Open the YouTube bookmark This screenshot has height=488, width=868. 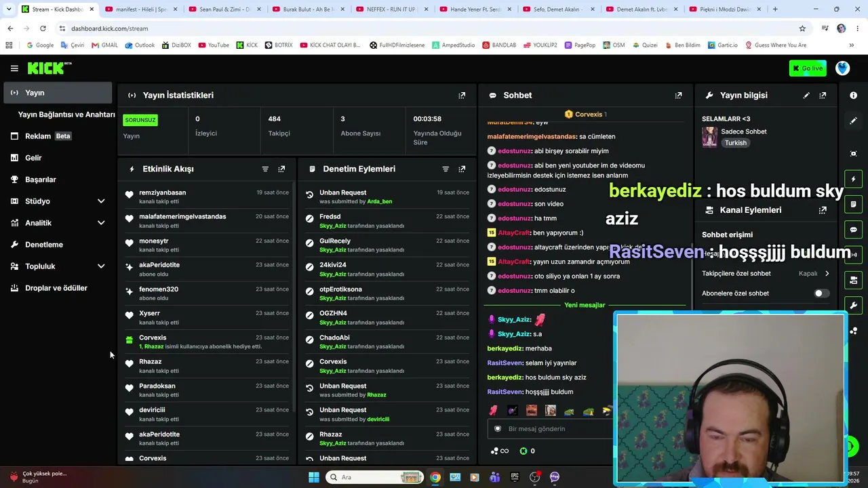coord(214,45)
